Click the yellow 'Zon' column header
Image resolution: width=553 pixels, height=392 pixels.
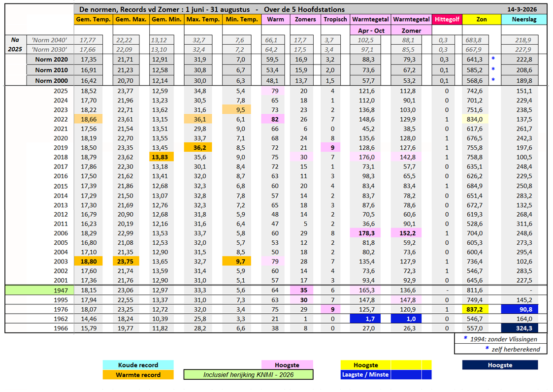pos(481,19)
